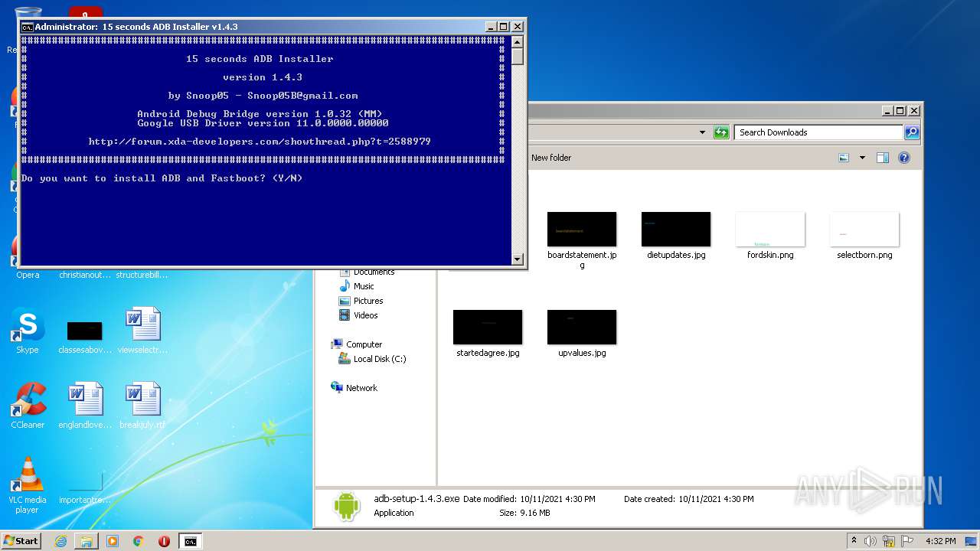
Task: Click the adb-setup-1.4.3.exe filename in details pane
Action: click(x=416, y=498)
